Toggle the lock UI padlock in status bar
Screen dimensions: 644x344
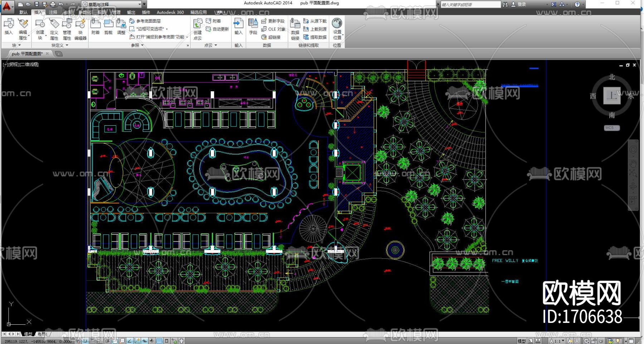594,341
